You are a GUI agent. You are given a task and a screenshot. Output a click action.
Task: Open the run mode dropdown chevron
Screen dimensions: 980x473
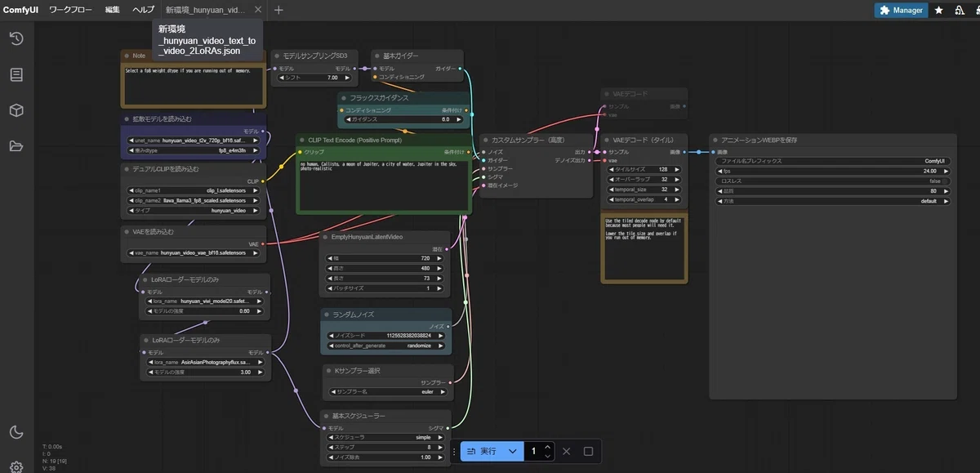(512, 451)
